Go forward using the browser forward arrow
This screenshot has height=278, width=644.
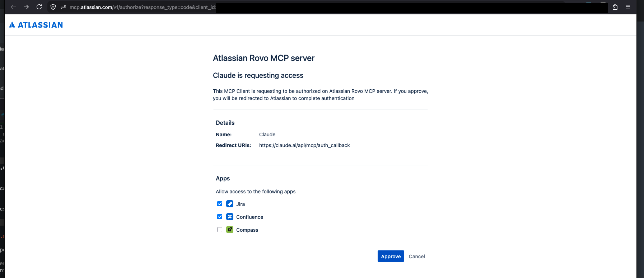point(26,7)
